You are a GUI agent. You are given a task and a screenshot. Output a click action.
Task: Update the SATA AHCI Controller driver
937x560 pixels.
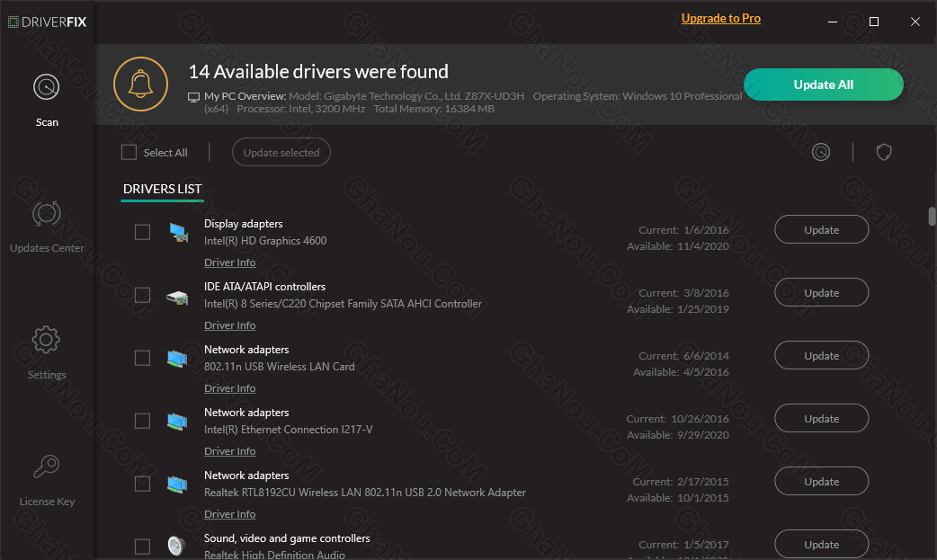822,292
